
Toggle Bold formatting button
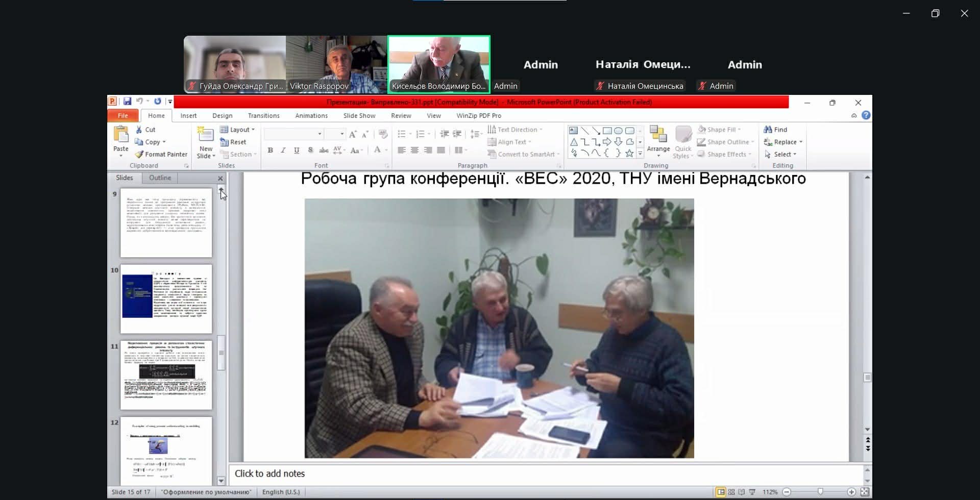click(270, 150)
